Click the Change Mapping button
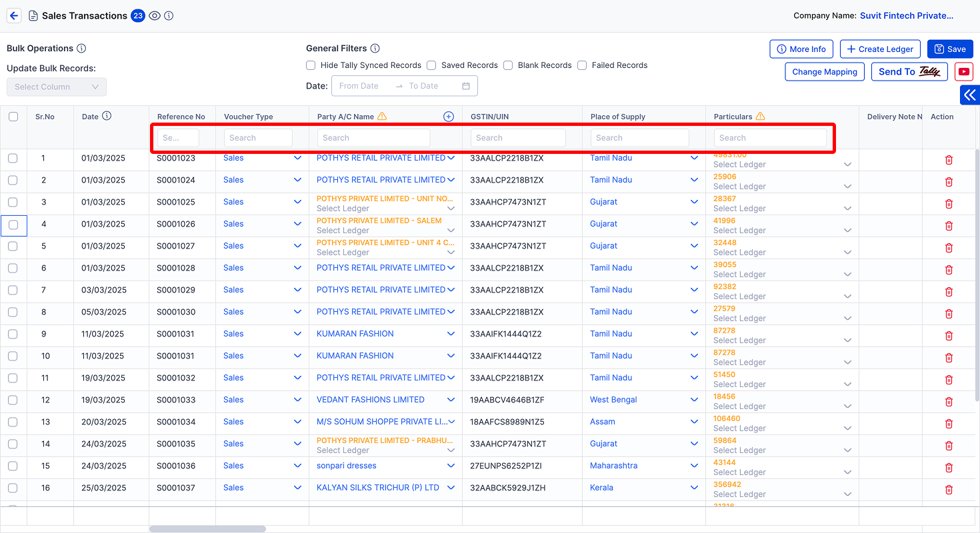The width and height of the screenshot is (980, 533). pos(825,72)
